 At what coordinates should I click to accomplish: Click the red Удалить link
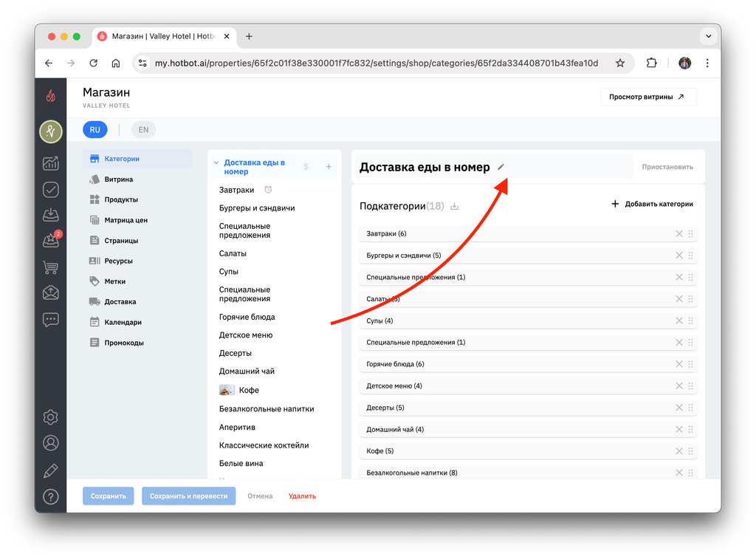click(302, 496)
